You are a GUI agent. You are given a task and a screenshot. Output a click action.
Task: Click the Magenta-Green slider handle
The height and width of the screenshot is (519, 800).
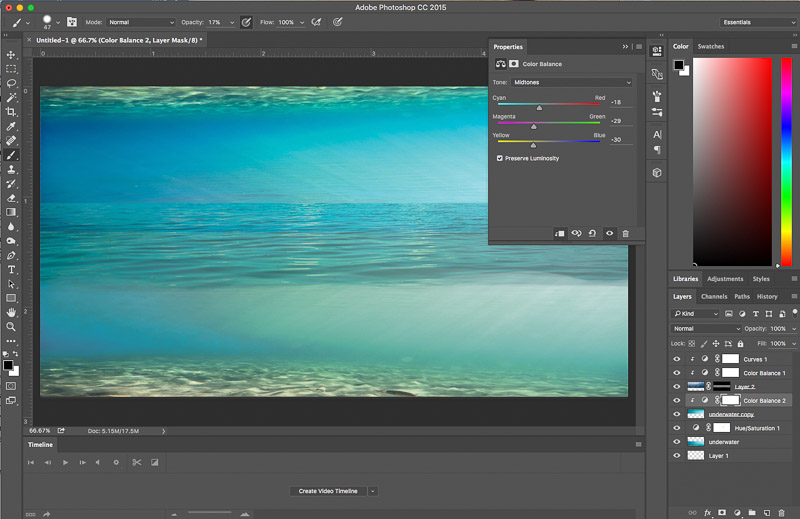[x=534, y=127]
